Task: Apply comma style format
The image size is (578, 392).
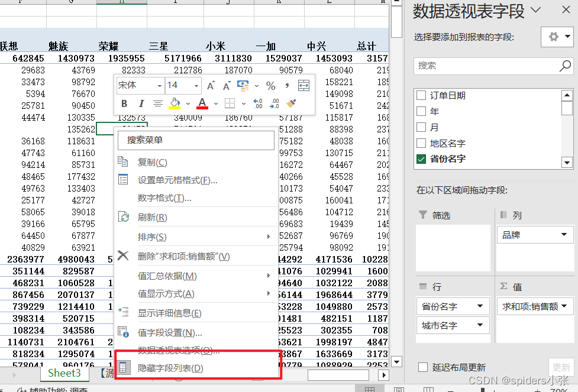Action: coord(287,86)
